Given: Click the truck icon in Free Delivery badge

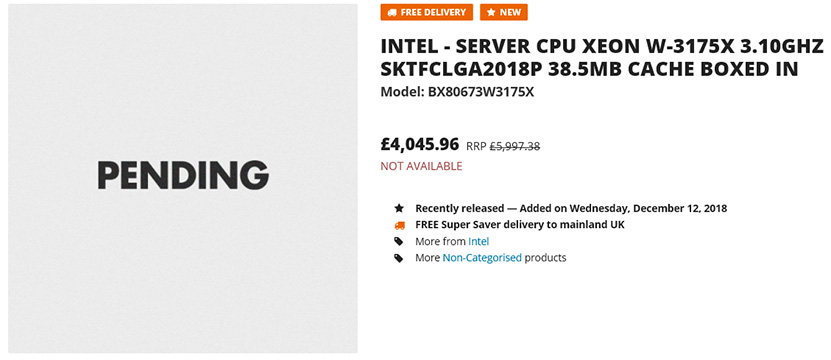Looking at the screenshot, I should pos(392,12).
